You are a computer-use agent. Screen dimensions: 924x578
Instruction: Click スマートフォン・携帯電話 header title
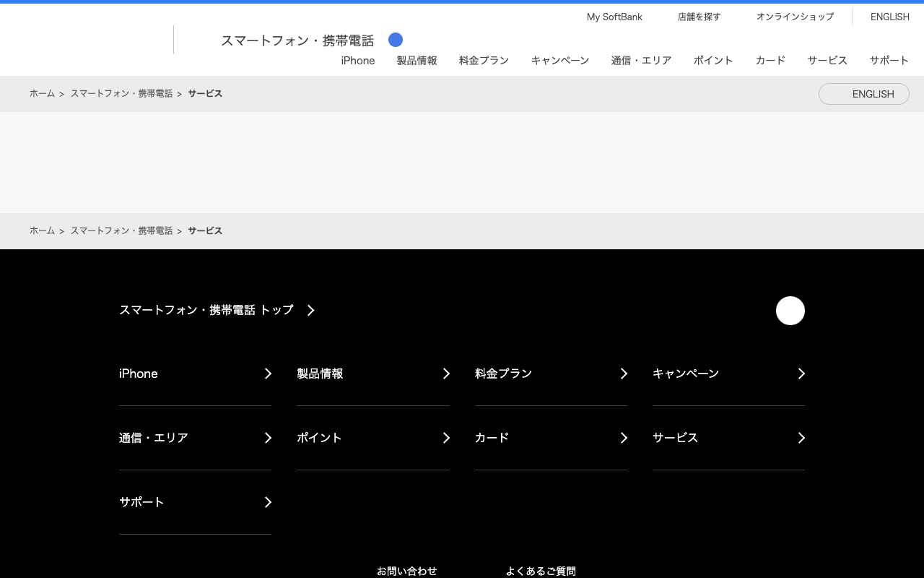pyautogui.click(x=297, y=40)
